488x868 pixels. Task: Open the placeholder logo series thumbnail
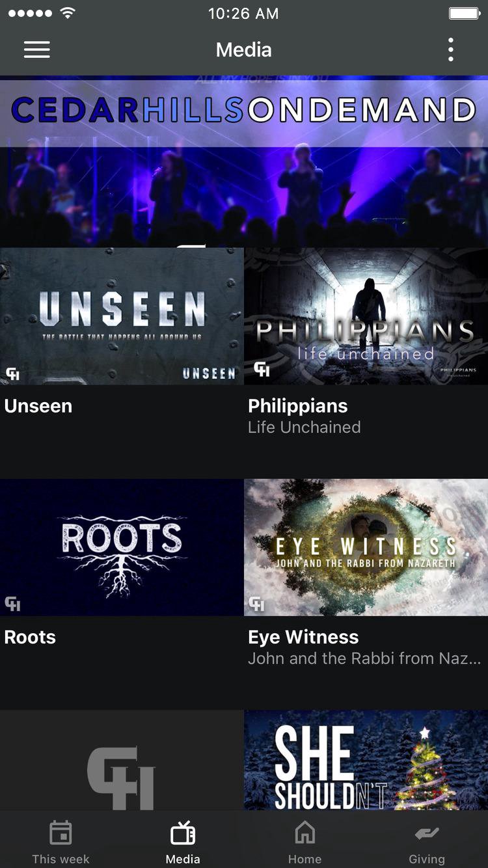click(122, 760)
